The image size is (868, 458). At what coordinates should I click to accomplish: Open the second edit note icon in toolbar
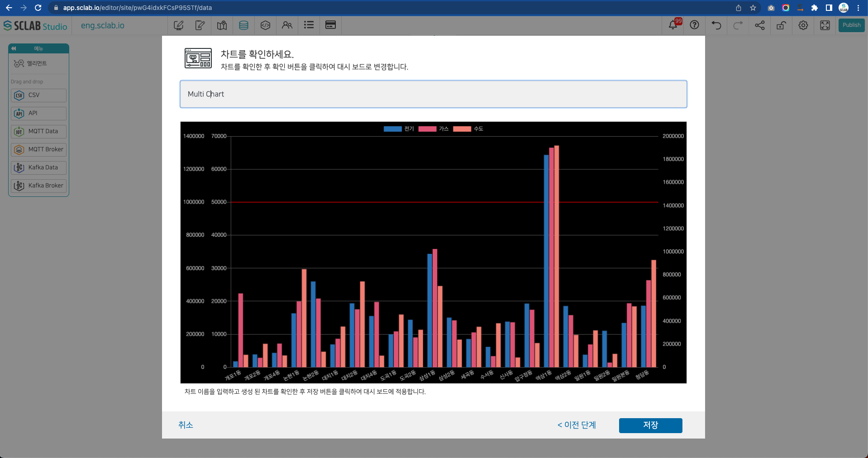point(200,25)
